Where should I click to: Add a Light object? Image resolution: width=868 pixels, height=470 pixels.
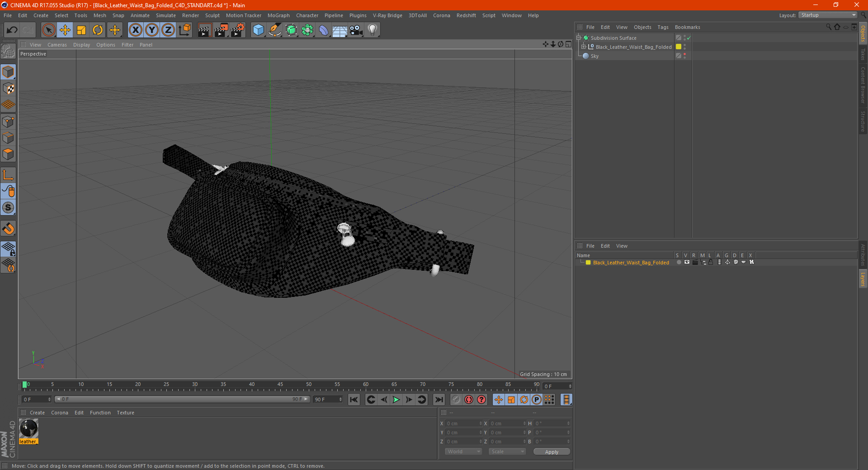coord(373,30)
